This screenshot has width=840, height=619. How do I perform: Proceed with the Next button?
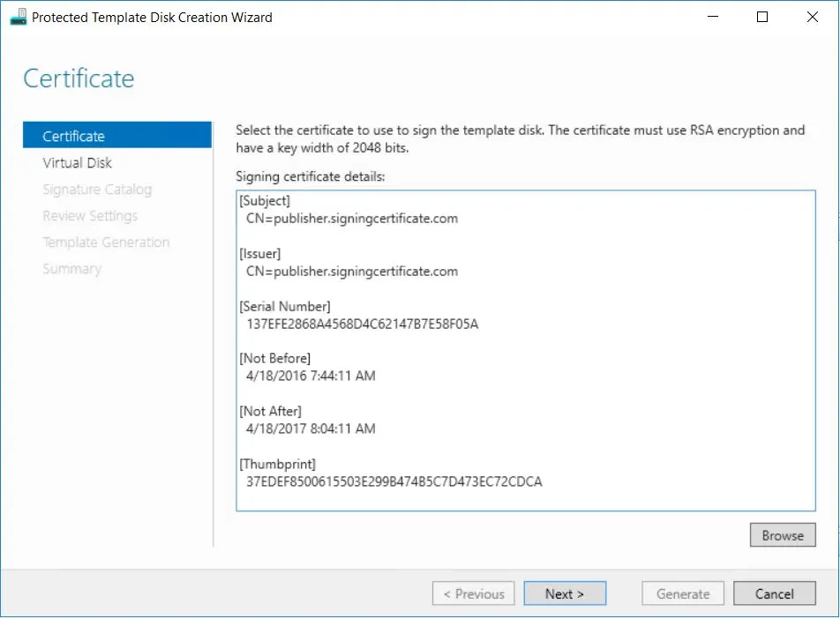point(565,593)
